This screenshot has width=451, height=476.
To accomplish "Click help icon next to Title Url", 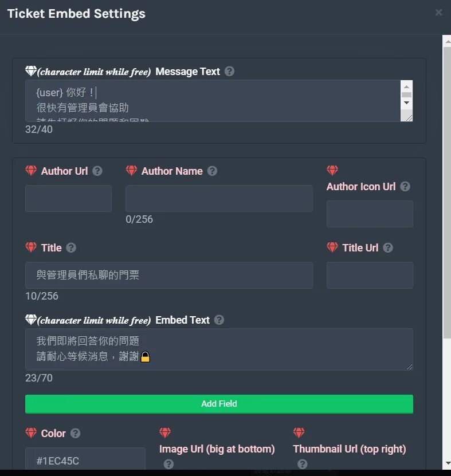I will tap(388, 247).
